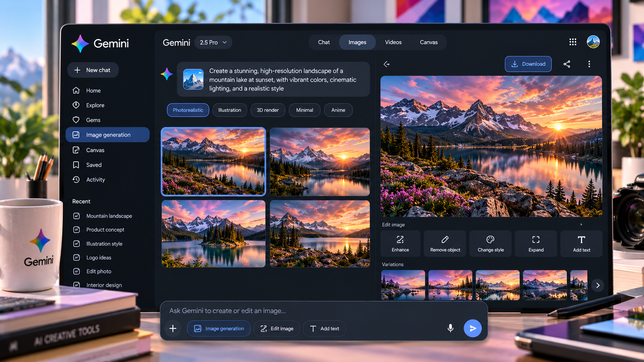Select the Enhance edit tool

(x=400, y=244)
